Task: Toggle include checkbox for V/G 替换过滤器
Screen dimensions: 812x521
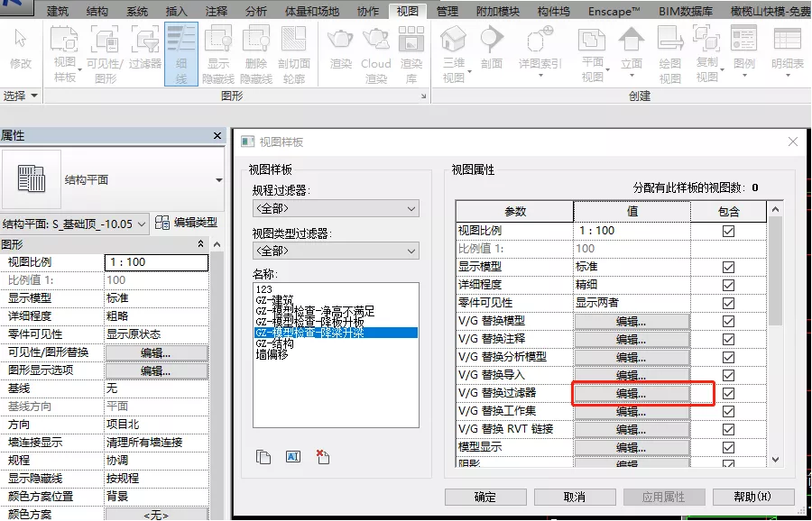Action: click(728, 393)
